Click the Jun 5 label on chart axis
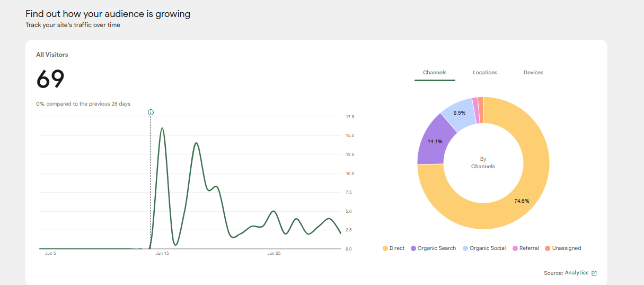This screenshot has height=285, width=644. (50, 254)
